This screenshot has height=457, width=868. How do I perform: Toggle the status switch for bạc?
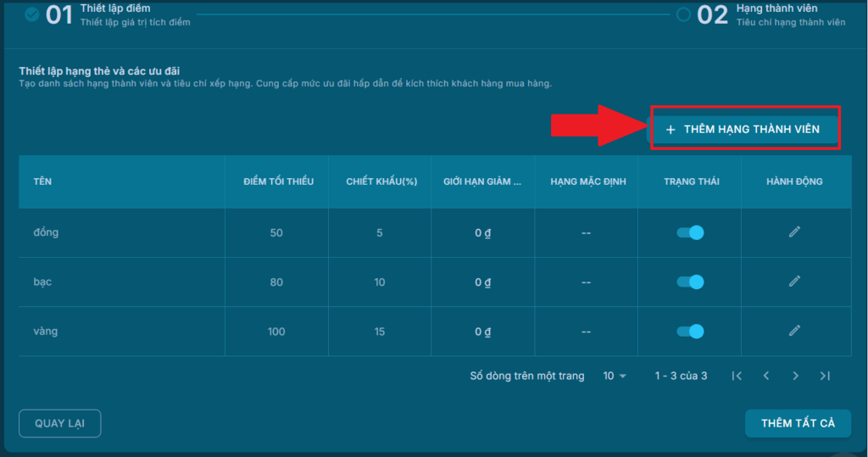(690, 281)
